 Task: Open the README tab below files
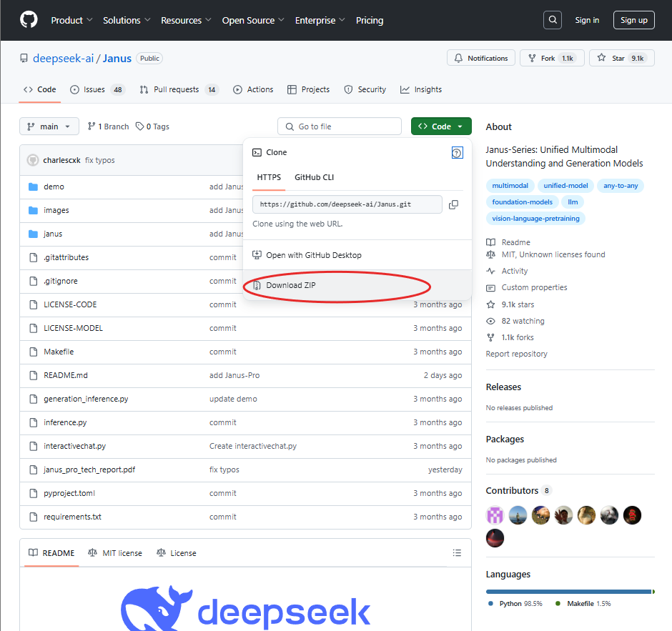point(51,553)
